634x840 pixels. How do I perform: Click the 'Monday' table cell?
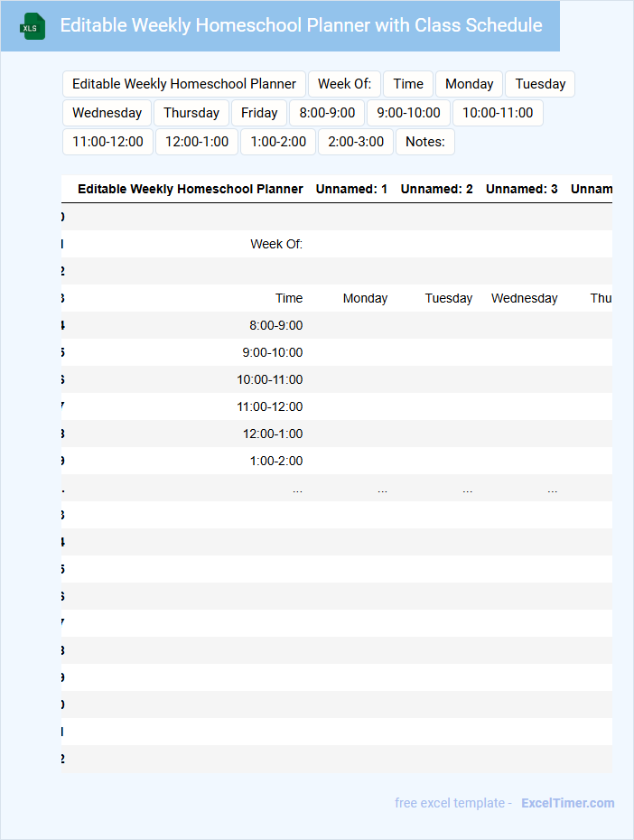pos(365,298)
